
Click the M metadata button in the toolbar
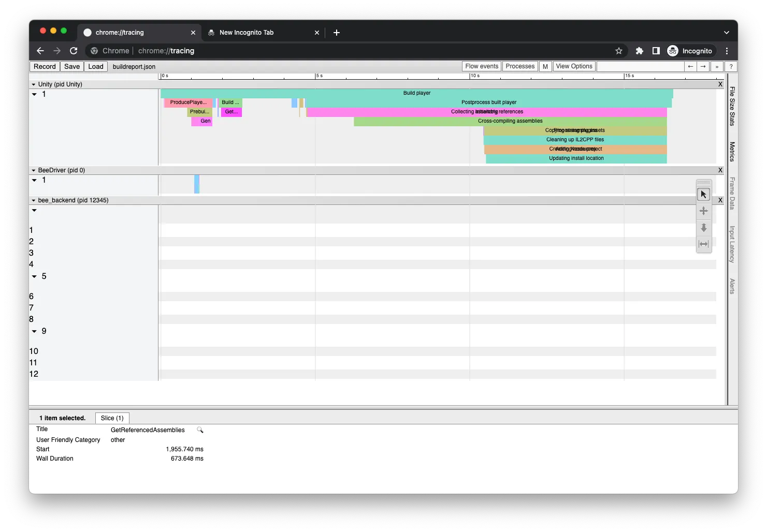pos(545,66)
